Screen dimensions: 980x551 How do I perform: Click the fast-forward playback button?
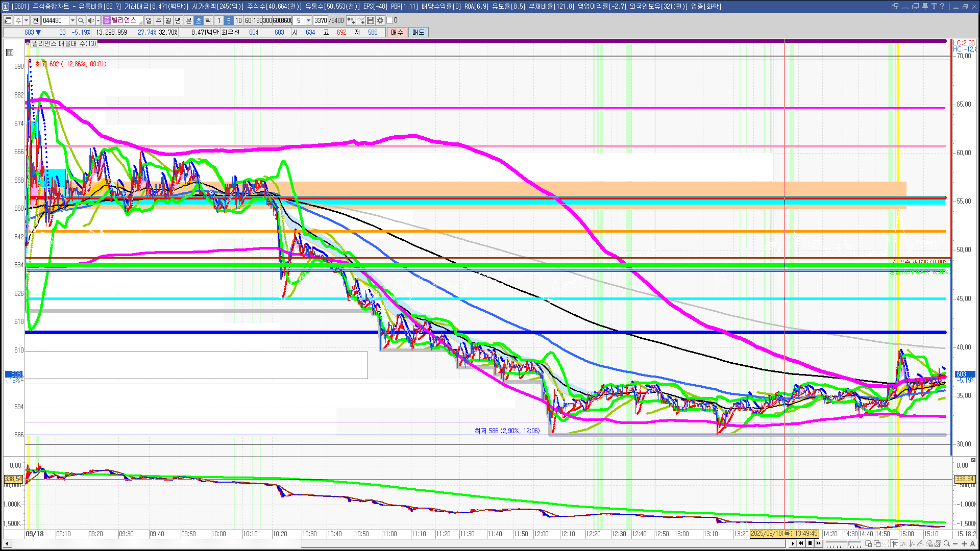[x=819, y=543]
